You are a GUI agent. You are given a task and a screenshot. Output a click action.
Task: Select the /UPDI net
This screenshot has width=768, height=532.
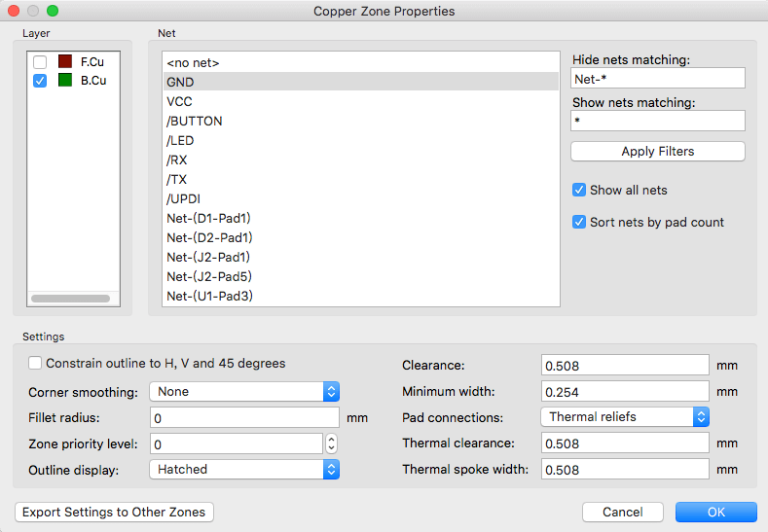point(184,199)
